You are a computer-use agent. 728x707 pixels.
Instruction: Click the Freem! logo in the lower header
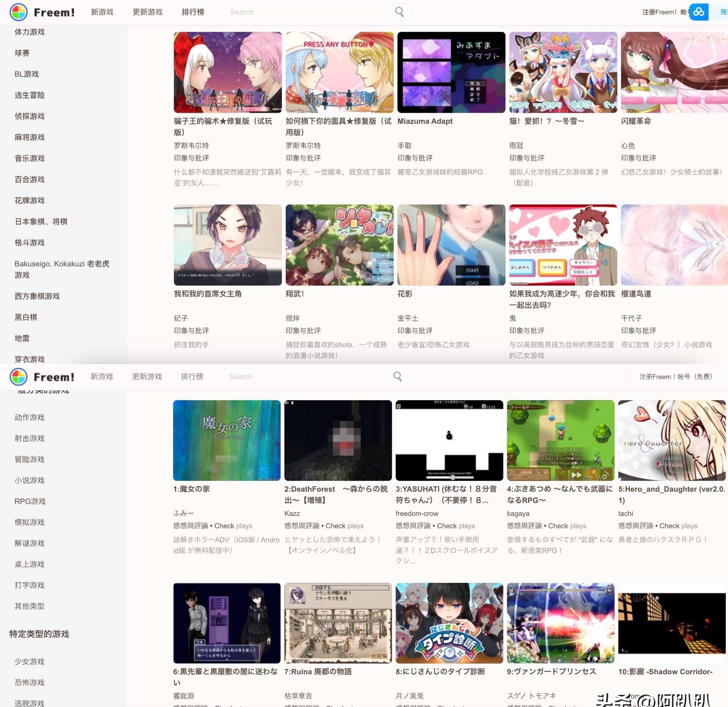pos(42,377)
